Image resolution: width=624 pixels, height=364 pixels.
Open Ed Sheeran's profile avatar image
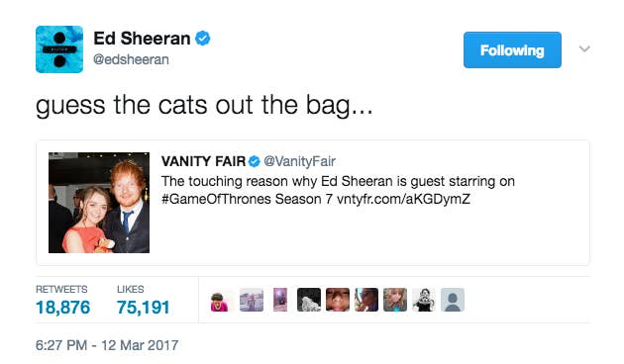point(59,49)
